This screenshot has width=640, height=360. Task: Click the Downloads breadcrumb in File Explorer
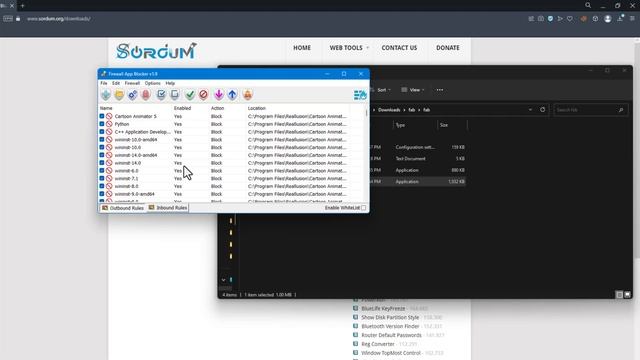(389, 110)
